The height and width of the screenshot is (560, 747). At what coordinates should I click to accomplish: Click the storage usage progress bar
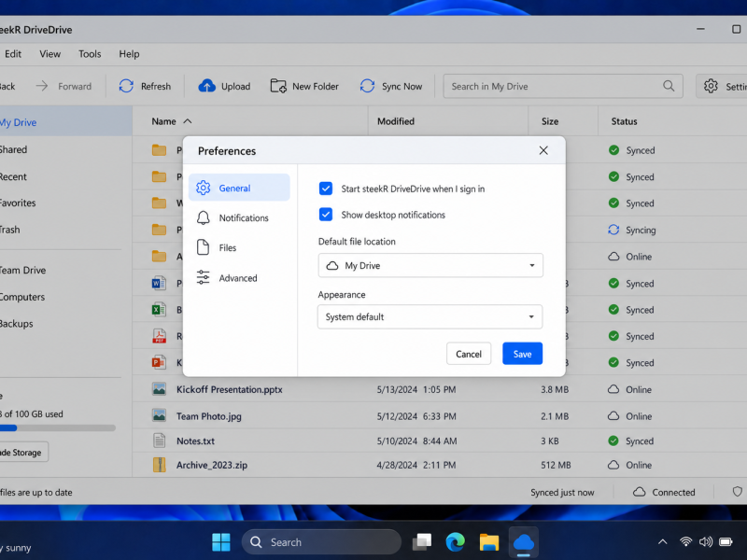tap(58, 427)
